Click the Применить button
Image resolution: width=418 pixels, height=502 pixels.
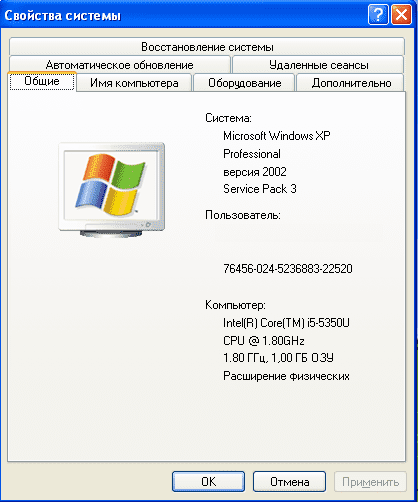pos(370,481)
